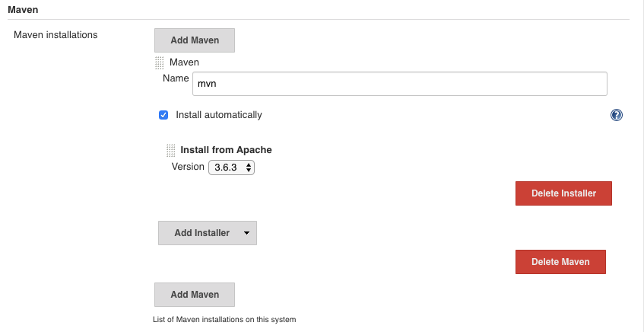Click the red Delete Maven button
The image size is (644, 332).
[x=560, y=262]
